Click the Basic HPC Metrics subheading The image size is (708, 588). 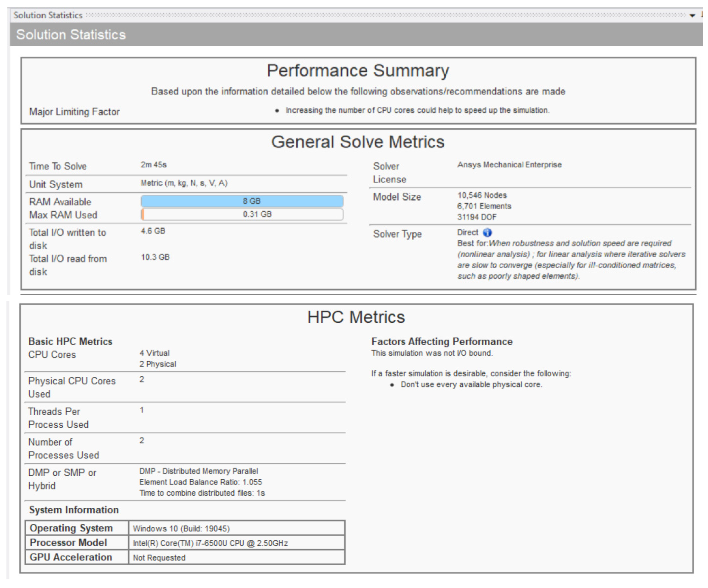pos(70,341)
